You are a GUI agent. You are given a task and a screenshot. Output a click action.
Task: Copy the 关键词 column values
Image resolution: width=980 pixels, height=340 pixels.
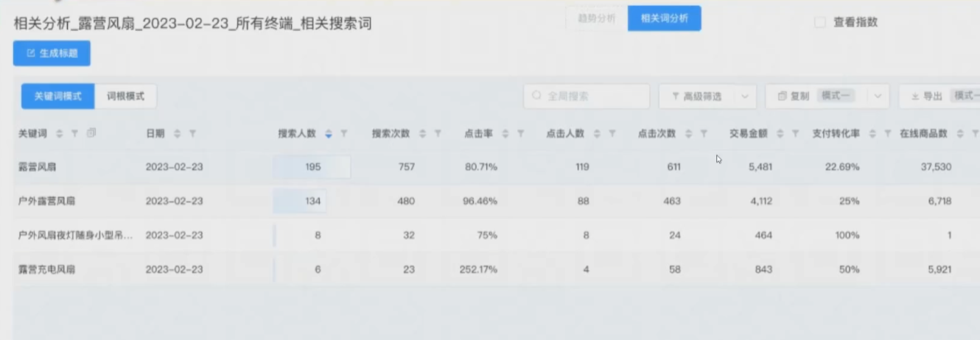[x=91, y=133]
